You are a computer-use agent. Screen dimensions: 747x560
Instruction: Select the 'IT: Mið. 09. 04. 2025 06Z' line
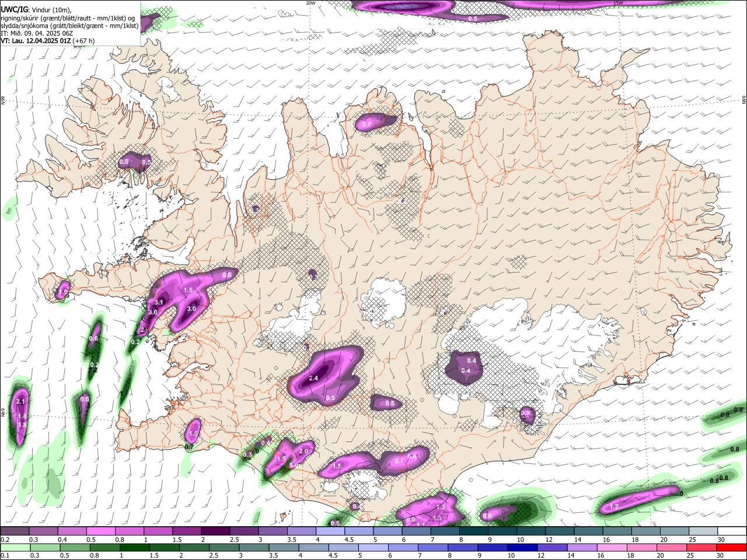37,33
